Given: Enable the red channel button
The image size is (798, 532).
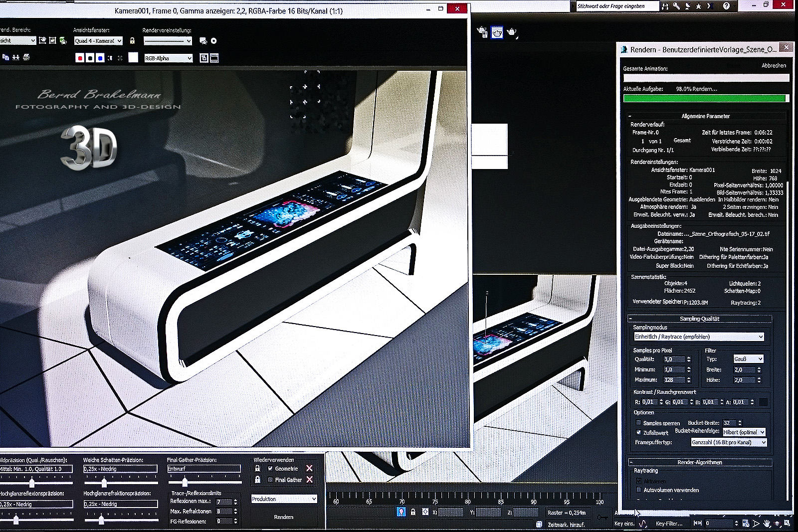Looking at the screenshot, I should [x=80, y=58].
